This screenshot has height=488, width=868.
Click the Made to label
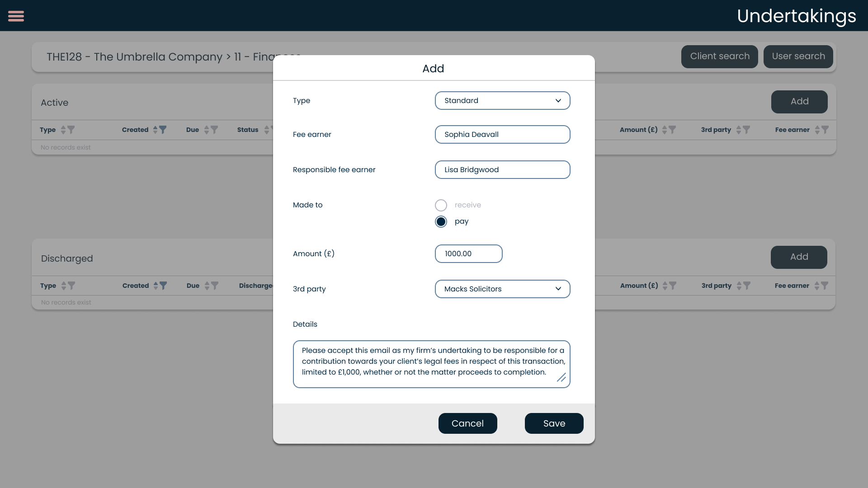click(307, 205)
